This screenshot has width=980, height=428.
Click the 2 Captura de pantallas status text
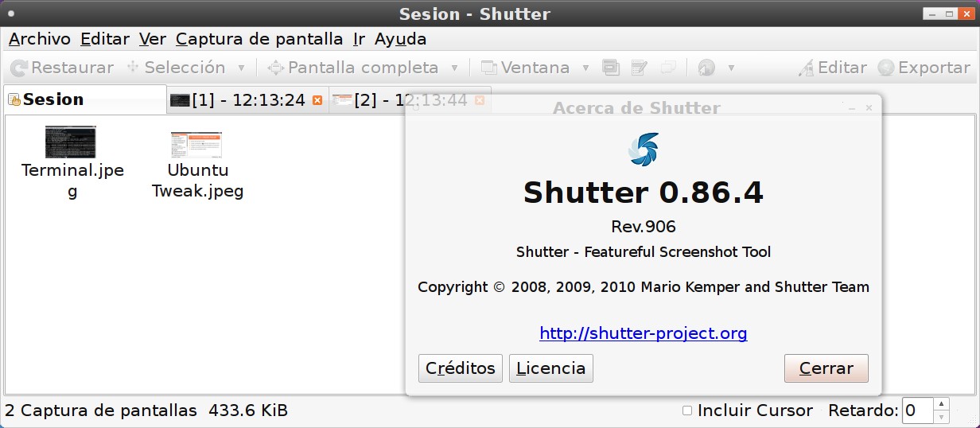click(x=101, y=411)
